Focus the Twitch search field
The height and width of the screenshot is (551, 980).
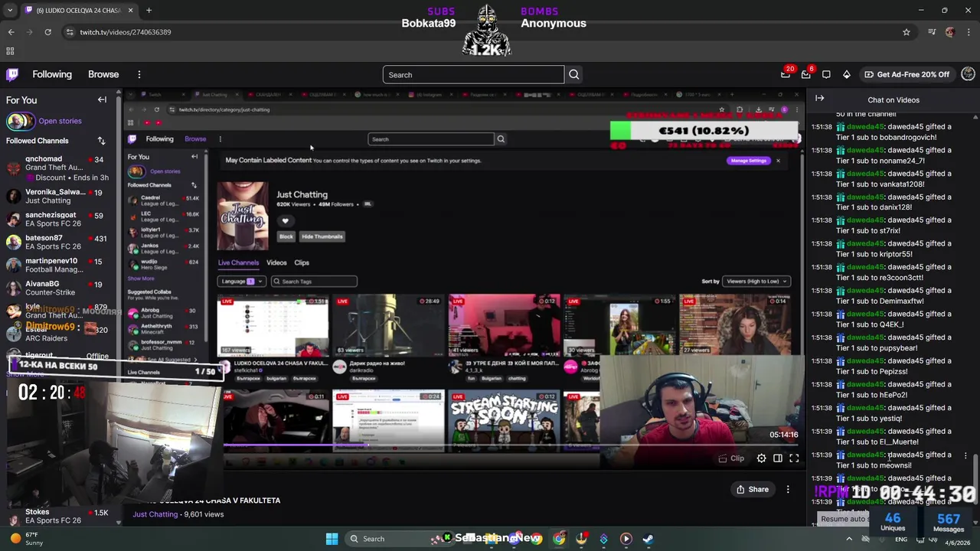point(473,75)
